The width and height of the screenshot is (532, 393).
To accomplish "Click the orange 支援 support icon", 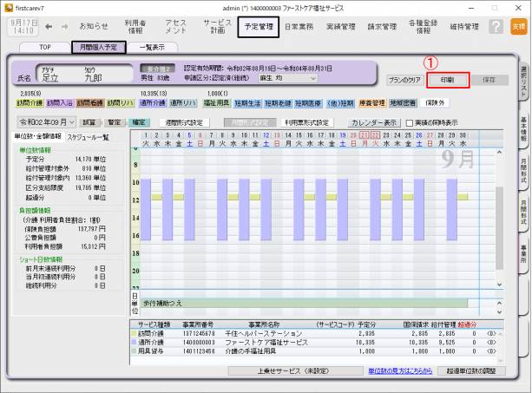I will pyautogui.click(x=518, y=27).
